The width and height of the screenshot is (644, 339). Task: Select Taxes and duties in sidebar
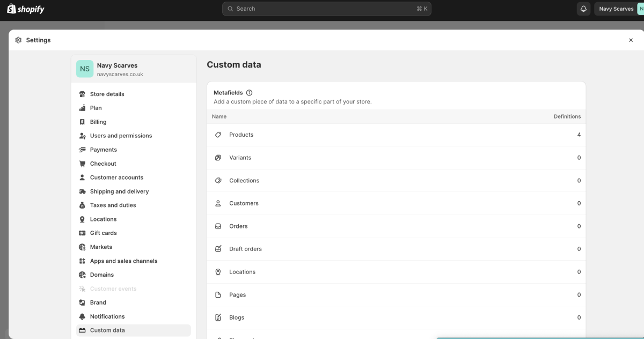point(113,205)
